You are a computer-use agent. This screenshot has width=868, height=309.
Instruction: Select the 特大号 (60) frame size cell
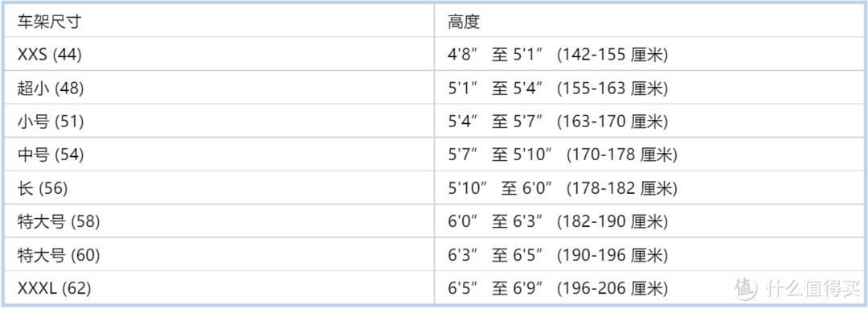click(219, 255)
